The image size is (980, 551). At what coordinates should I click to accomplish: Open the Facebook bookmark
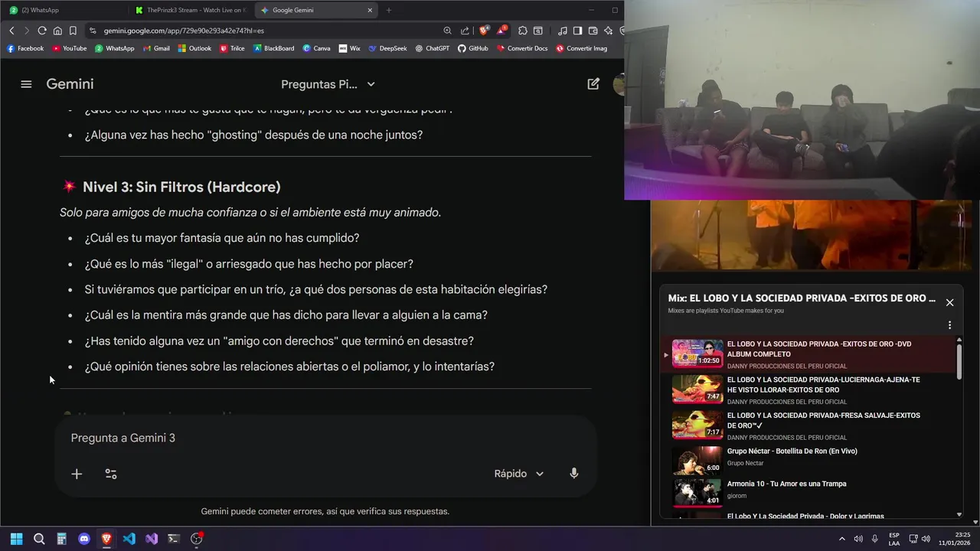[x=25, y=48]
